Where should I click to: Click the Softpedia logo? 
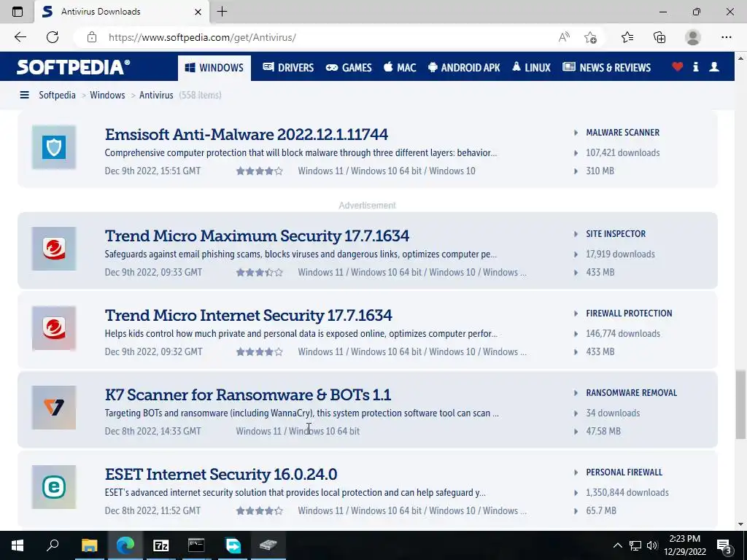74,67
